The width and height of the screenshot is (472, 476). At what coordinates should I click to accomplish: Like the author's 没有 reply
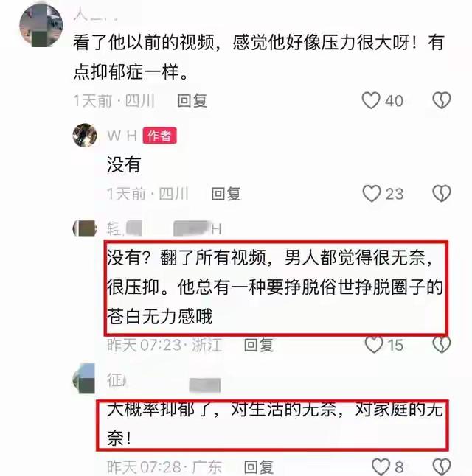[372, 193]
